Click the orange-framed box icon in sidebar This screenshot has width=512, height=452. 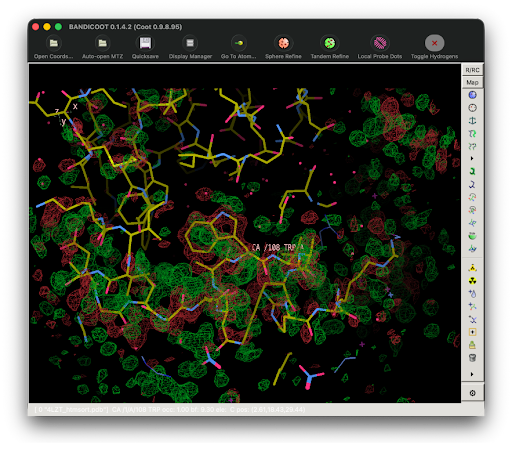coord(472,332)
